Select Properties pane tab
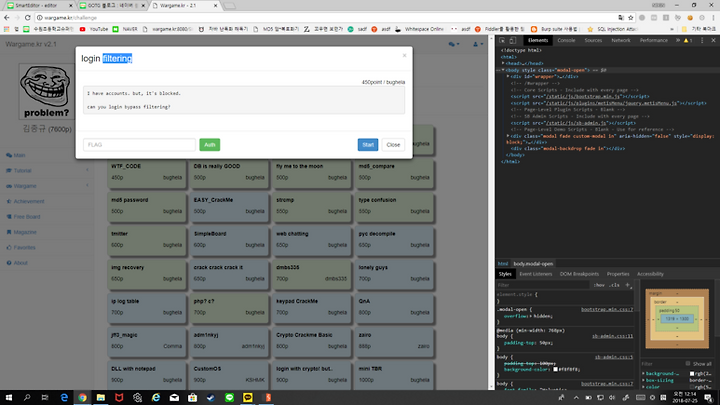Image resolution: width=720 pixels, height=405 pixels. [618, 274]
